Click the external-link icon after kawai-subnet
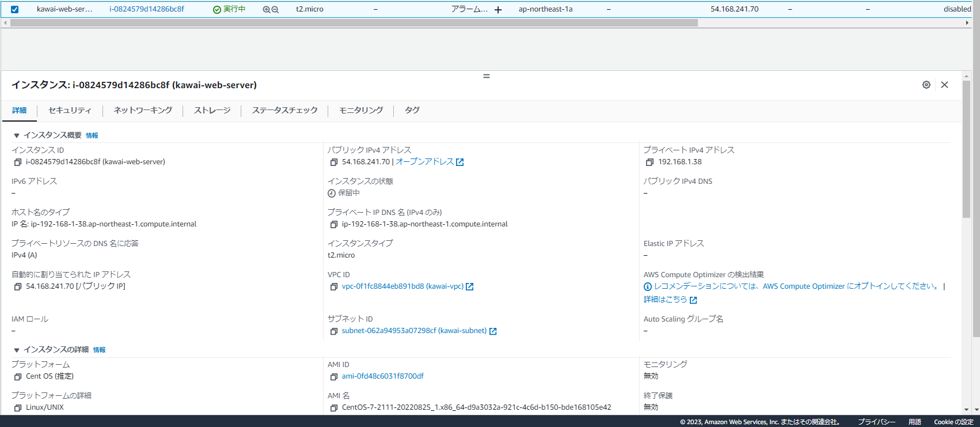The width and height of the screenshot is (980, 427). [x=493, y=331]
